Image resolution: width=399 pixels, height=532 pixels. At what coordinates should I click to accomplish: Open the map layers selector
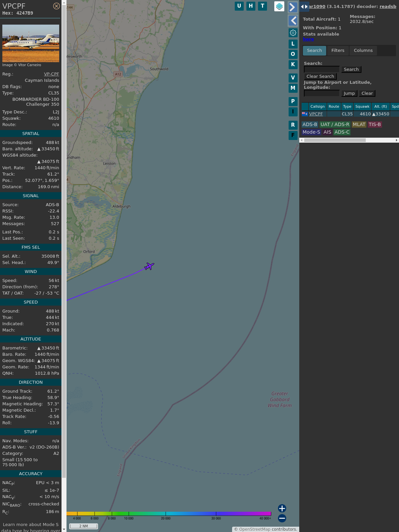[279, 6]
